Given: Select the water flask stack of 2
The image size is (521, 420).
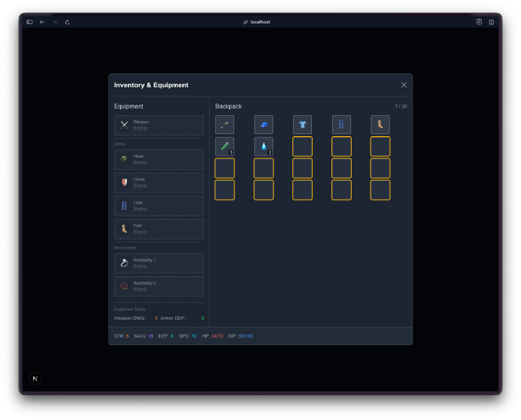Looking at the screenshot, I should pyautogui.click(x=264, y=146).
